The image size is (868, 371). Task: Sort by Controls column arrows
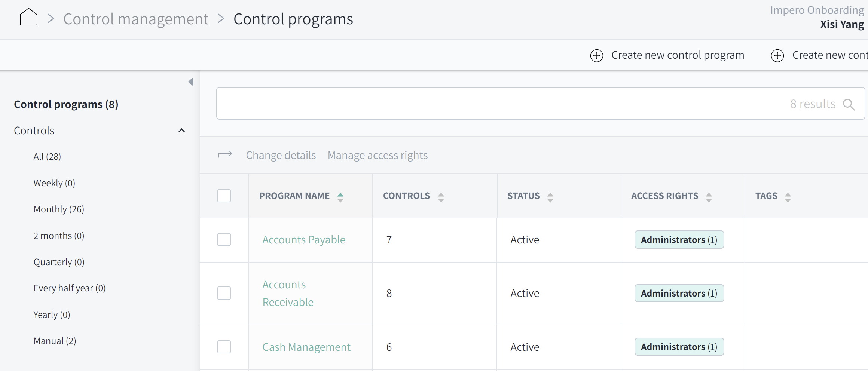(441, 197)
